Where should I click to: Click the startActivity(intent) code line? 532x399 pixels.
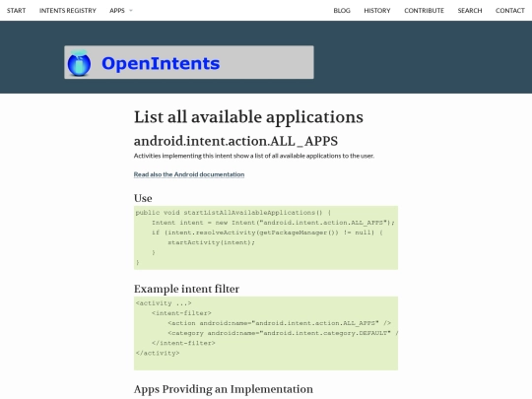(211, 242)
